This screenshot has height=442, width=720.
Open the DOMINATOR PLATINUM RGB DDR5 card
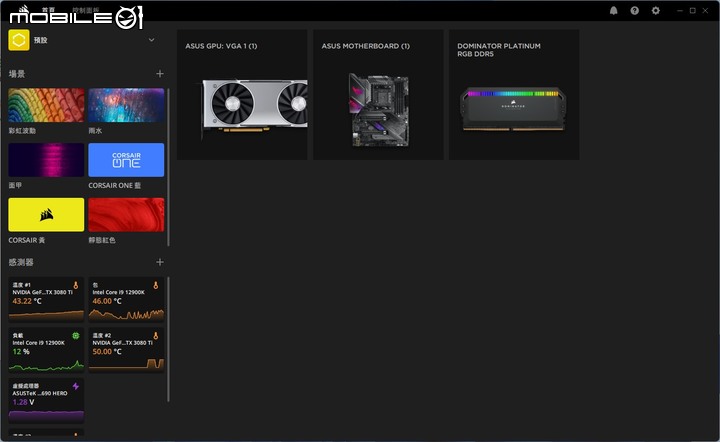tap(514, 95)
